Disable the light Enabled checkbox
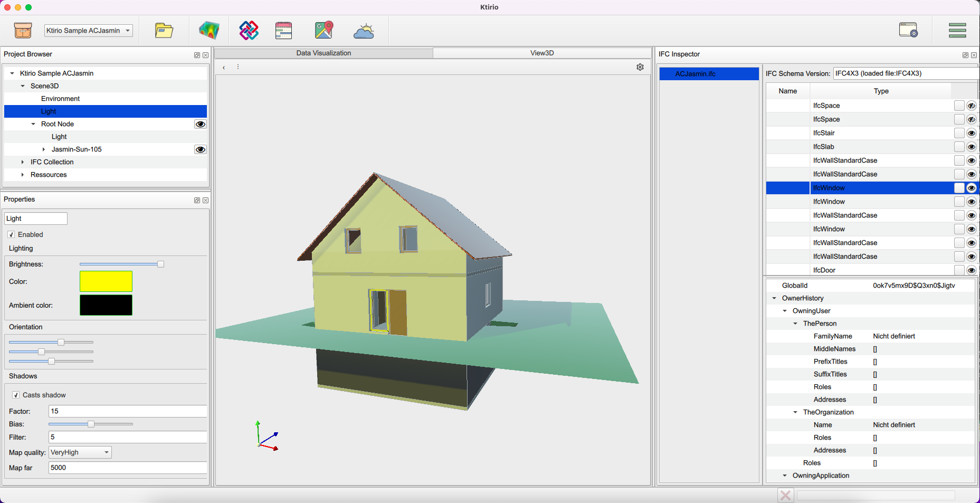The height and width of the screenshot is (503, 980). [x=12, y=234]
